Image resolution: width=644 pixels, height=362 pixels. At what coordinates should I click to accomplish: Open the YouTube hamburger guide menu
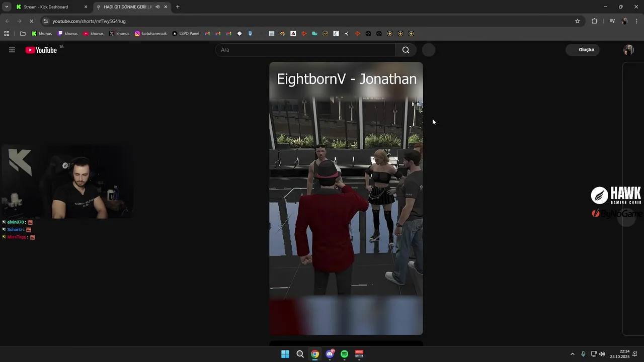pos(12,50)
